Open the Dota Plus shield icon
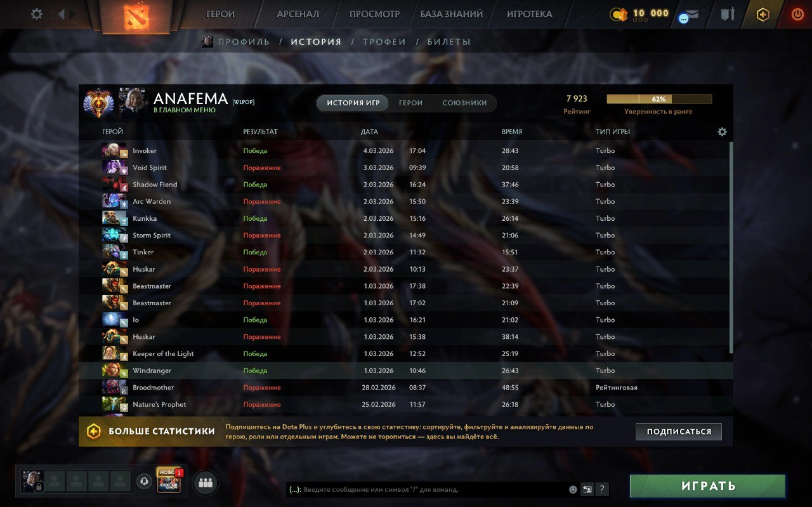 (763, 14)
